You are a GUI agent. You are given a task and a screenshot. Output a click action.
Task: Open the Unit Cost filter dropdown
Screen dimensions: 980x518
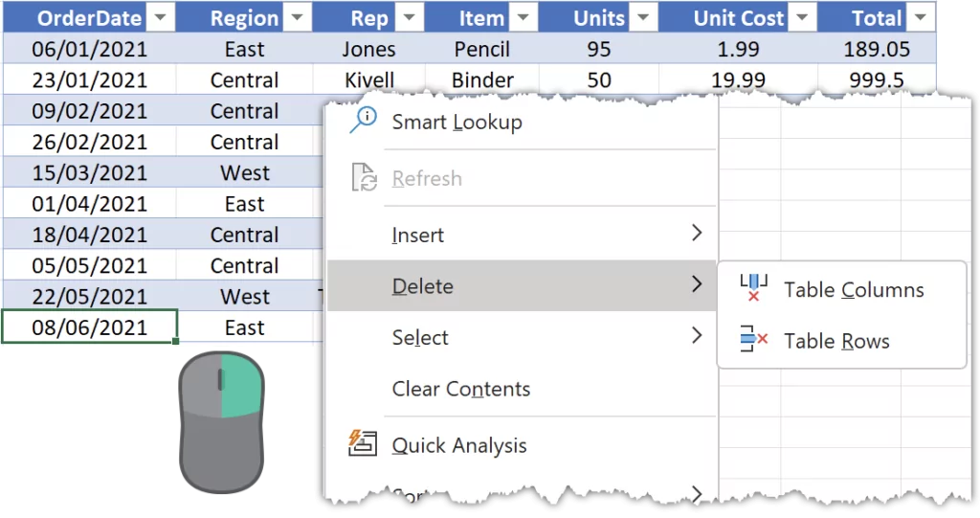[x=802, y=18]
